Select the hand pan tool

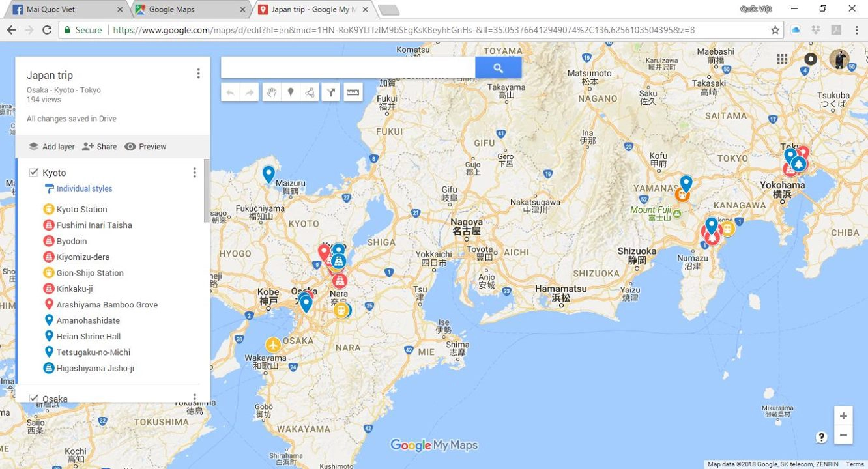click(x=272, y=92)
